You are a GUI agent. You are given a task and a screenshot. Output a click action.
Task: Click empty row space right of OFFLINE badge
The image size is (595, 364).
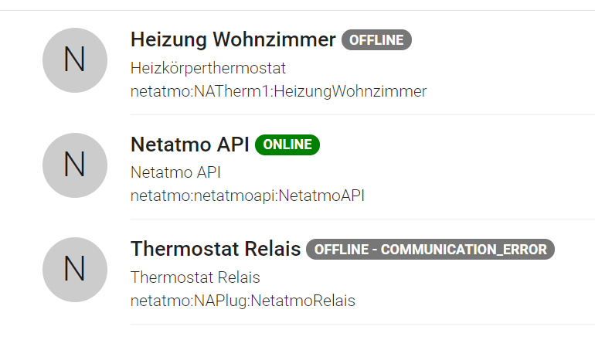pos(501,40)
